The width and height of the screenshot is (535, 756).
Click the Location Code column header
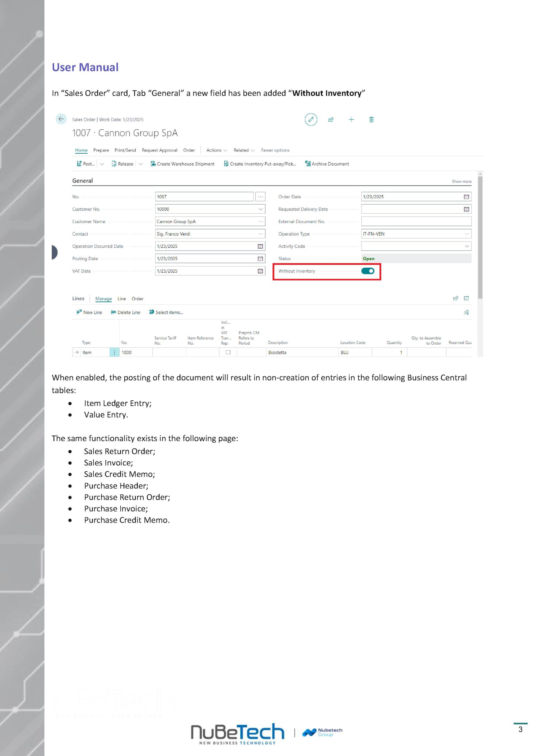click(352, 343)
